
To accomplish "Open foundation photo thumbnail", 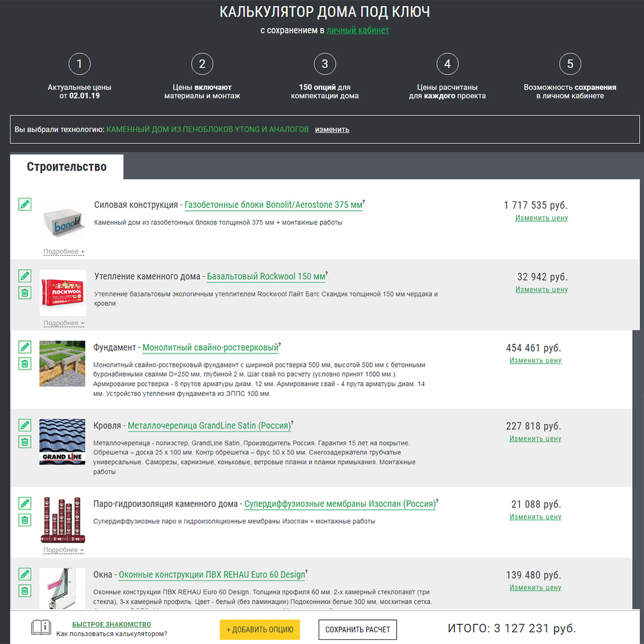I will tap(62, 364).
